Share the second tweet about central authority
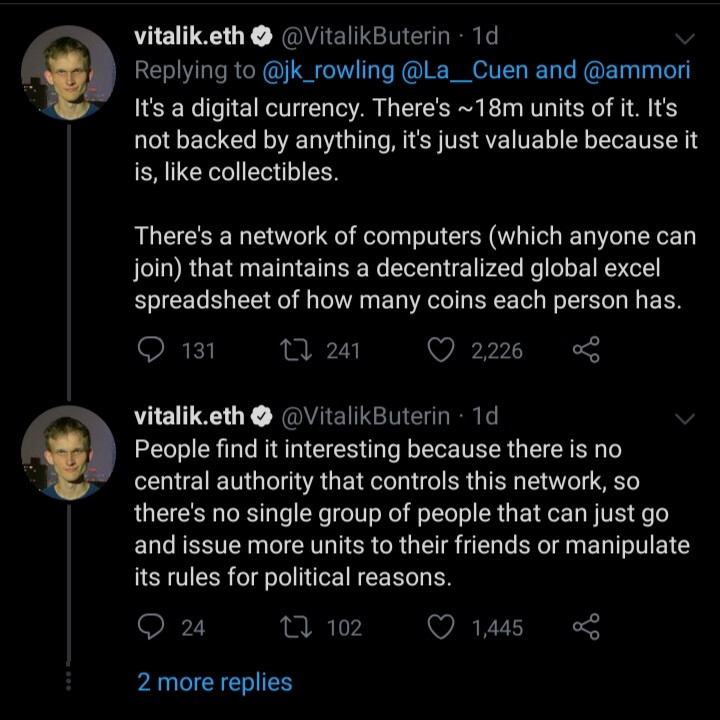Image resolution: width=720 pixels, height=720 pixels. (x=586, y=627)
